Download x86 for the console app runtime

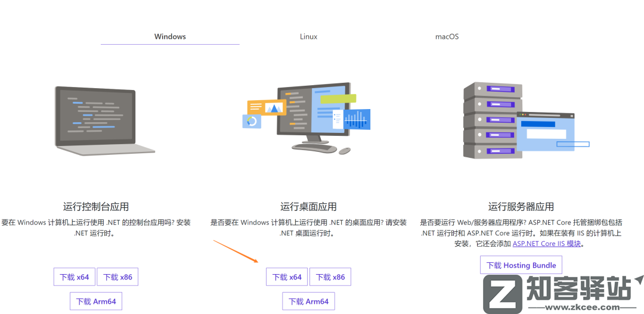click(x=117, y=277)
